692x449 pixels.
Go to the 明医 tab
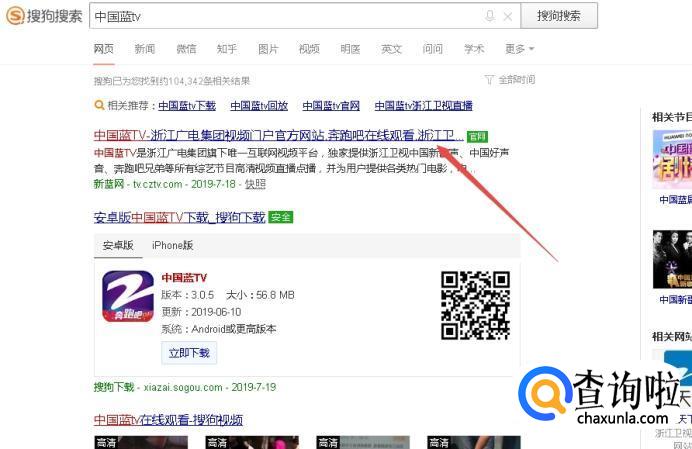pos(350,49)
